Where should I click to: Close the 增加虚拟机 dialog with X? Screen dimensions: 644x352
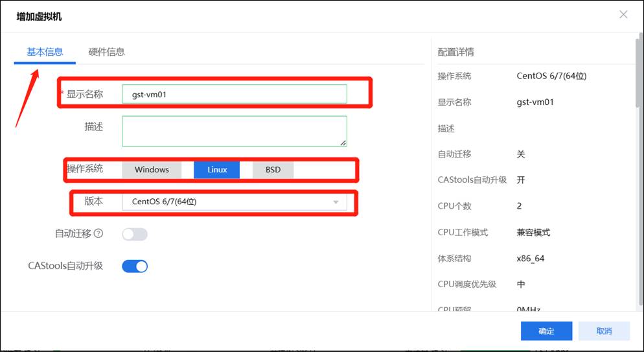(623, 14)
